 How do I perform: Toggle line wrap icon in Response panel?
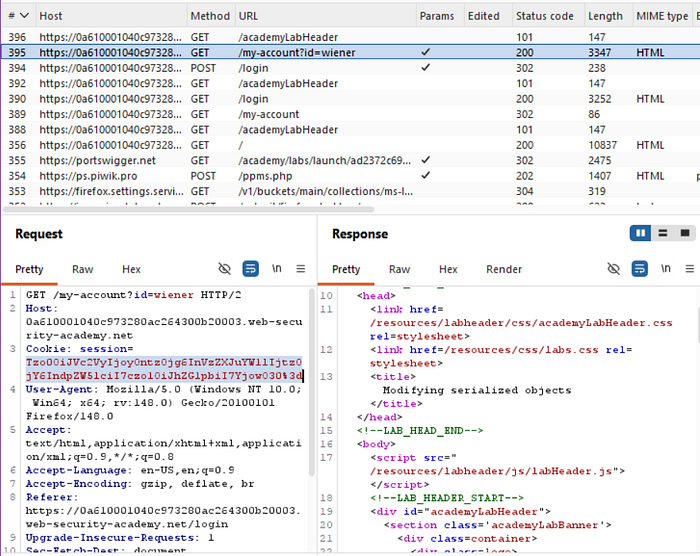pyautogui.click(x=640, y=269)
